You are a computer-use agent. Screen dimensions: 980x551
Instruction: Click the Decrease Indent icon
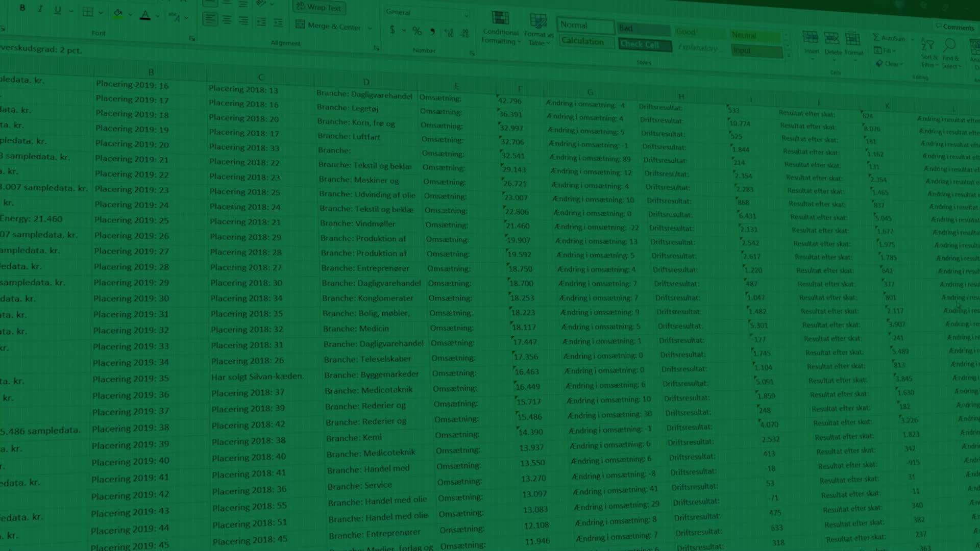261,22
